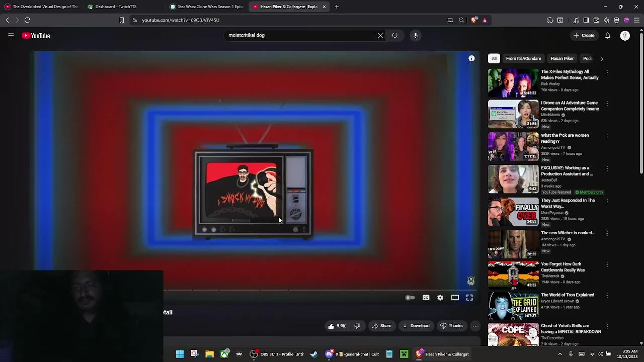This screenshot has height=362, width=644.
Task: Open File Explorer from taskbar
Action: 209,354
